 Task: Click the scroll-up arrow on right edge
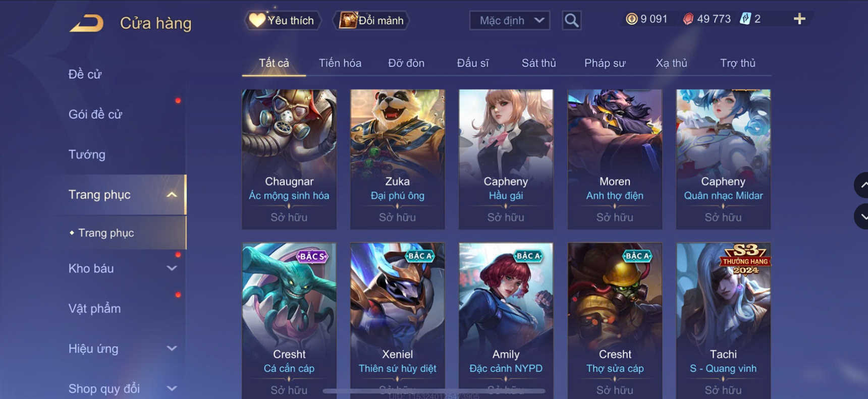point(862,185)
